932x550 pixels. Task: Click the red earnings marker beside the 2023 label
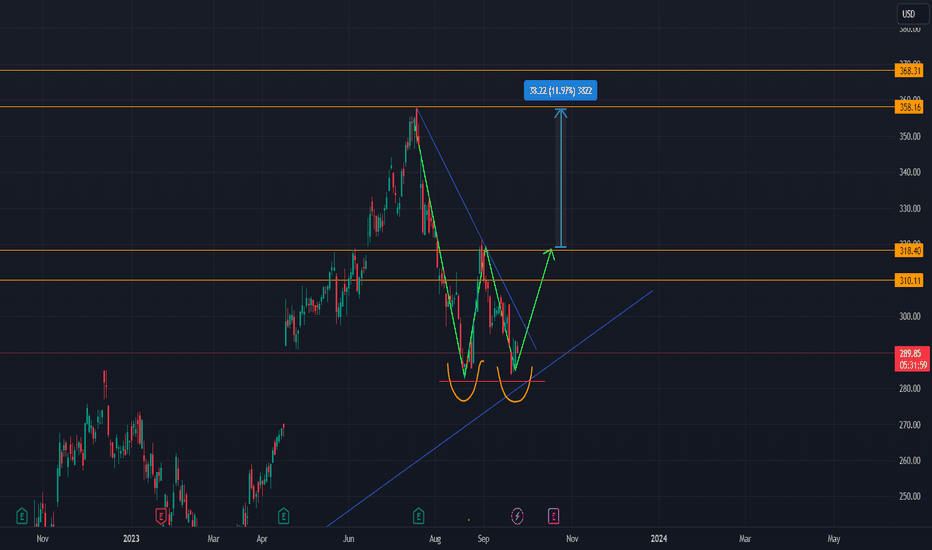(160, 516)
